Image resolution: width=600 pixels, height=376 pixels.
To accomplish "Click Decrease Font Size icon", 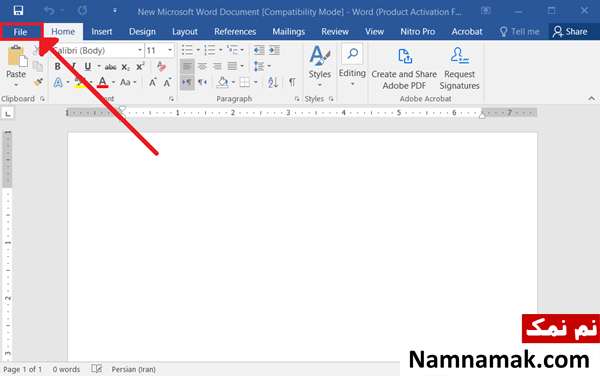I will coord(167,82).
